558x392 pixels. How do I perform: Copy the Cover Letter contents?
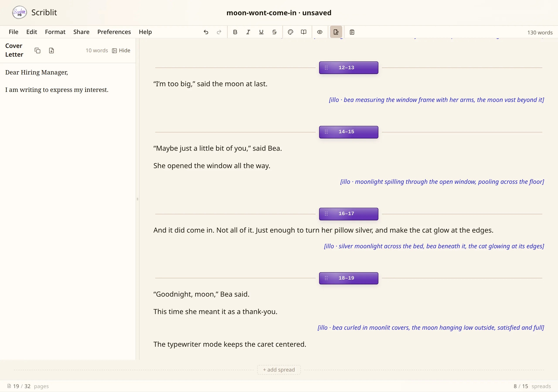tap(37, 51)
